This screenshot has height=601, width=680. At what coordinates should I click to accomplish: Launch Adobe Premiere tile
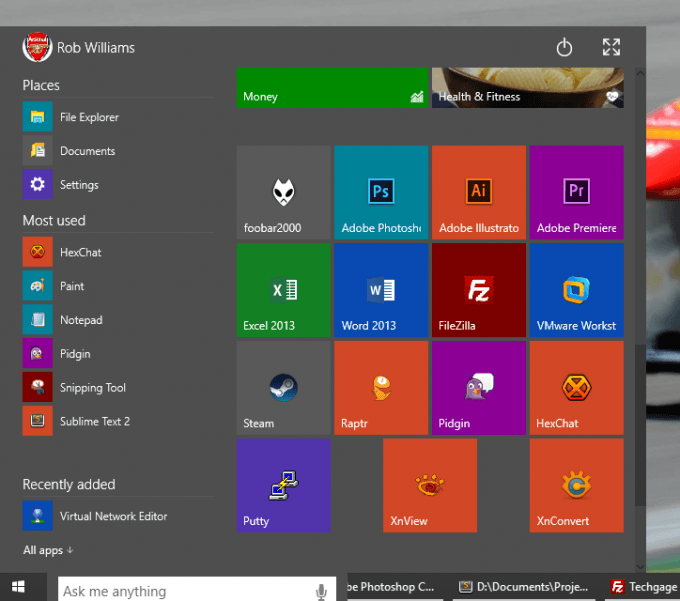576,192
